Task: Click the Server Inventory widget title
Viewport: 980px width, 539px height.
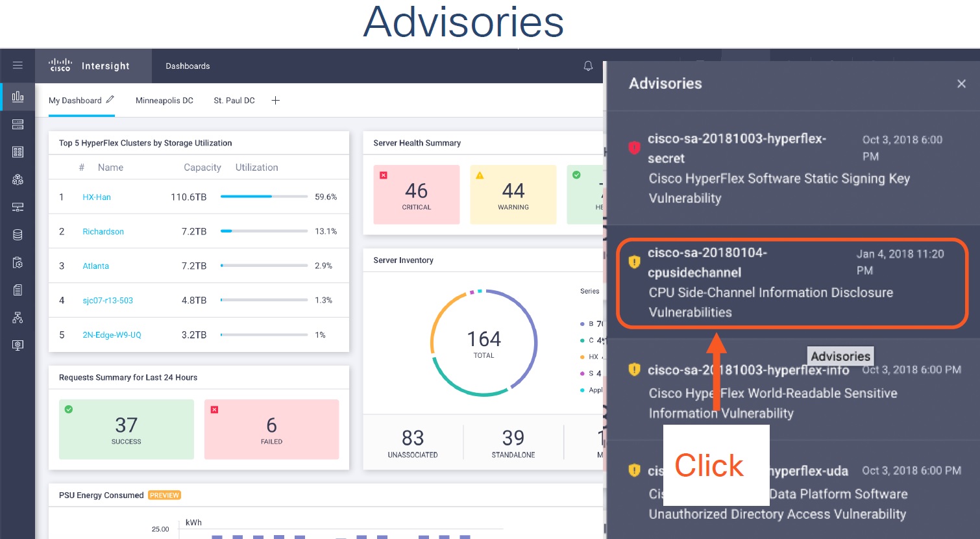Action: 403,260
